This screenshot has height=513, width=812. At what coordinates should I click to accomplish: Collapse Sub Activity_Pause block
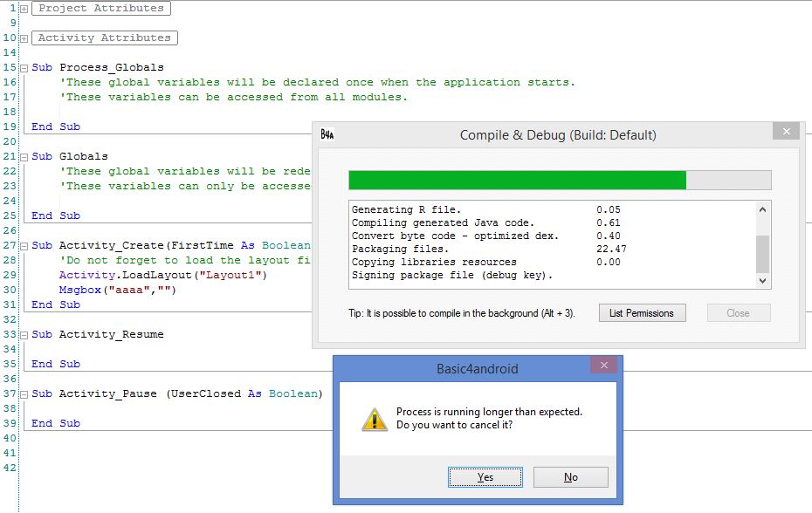coord(24,394)
